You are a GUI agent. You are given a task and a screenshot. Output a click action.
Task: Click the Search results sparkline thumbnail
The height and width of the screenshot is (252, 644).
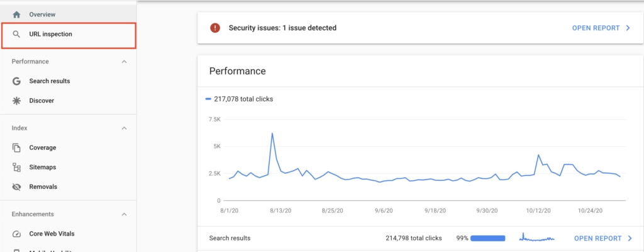click(x=537, y=238)
